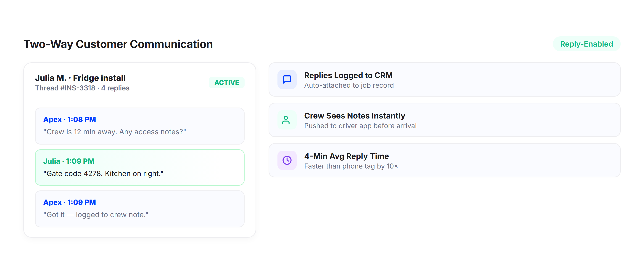Click the chat bubble icon for Replies Logged to CRM
This screenshot has height=274, width=644.
[287, 79]
